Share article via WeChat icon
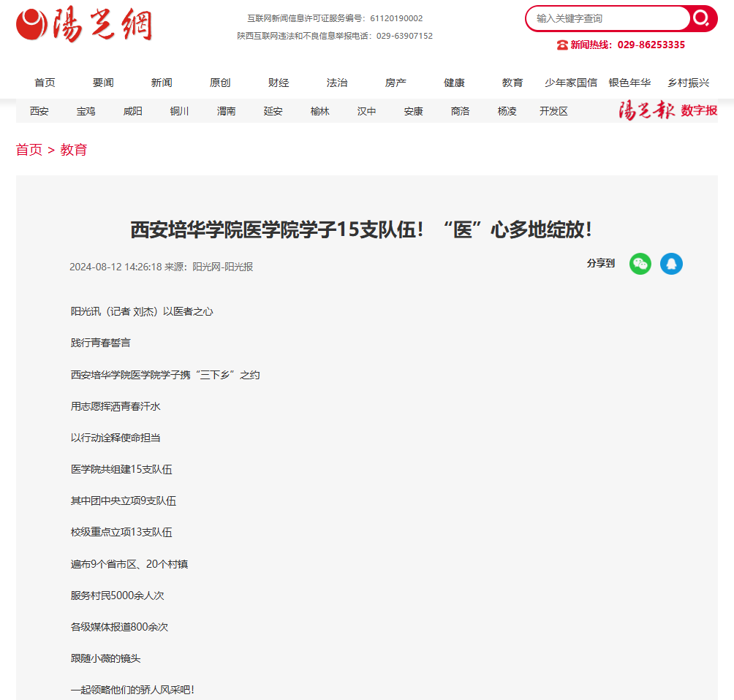 pos(640,264)
